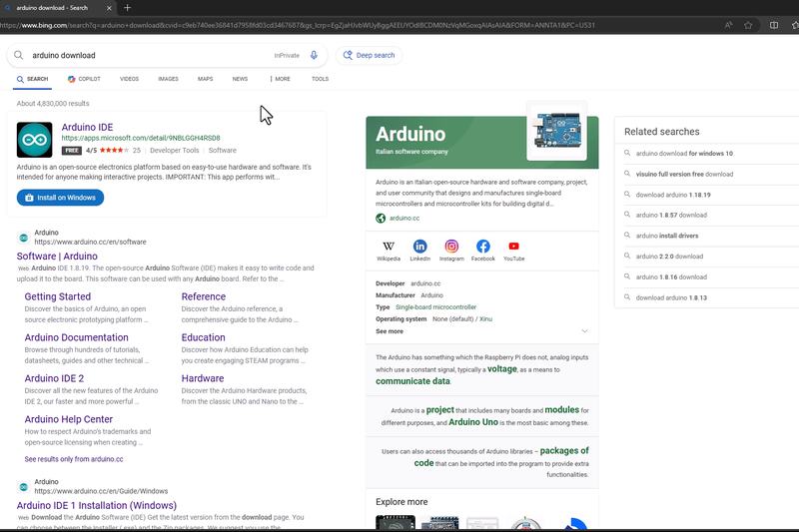This screenshot has width=799, height=532.
Task: Open the MORE search options dropdown
Action: click(x=281, y=79)
